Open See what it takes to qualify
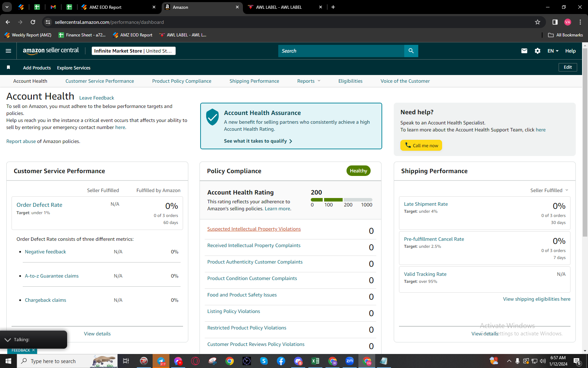The width and height of the screenshot is (588, 368). tap(258, 141)
